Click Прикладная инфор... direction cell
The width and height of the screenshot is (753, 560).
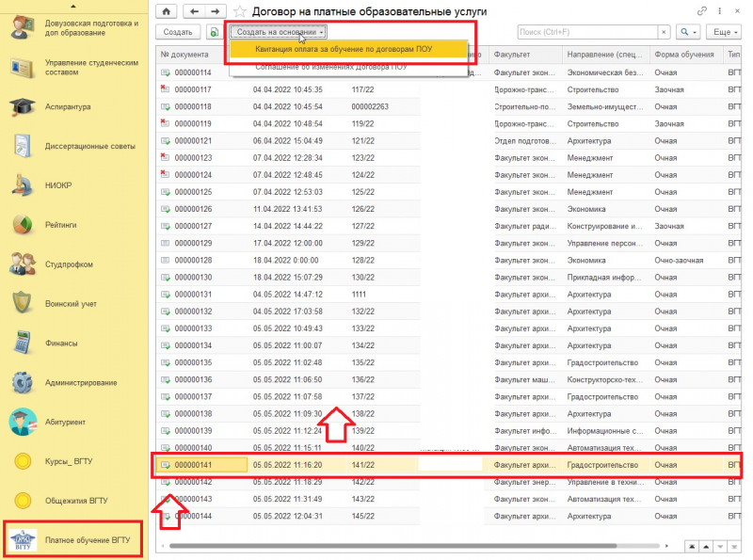603,277
